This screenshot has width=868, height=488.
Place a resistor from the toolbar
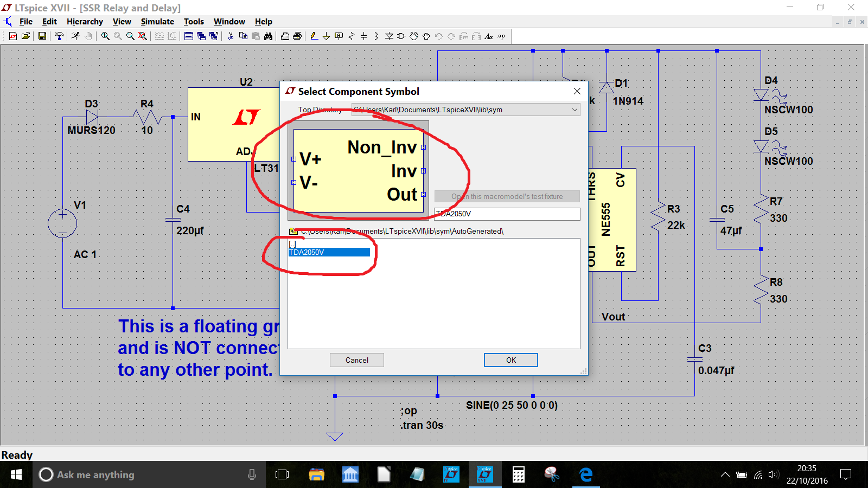(351, 36)
